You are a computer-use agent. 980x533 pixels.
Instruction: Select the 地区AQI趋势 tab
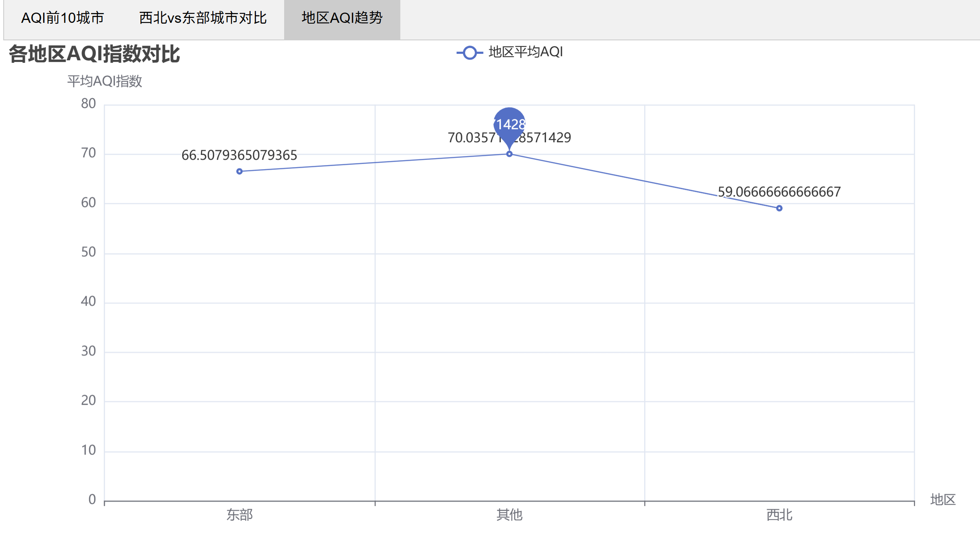(x=342, y=18)
